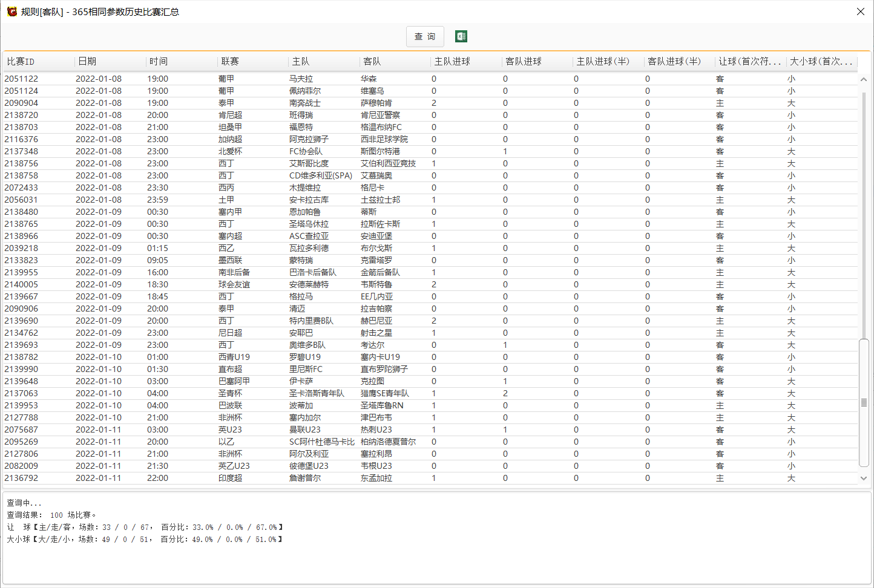Click away team 拉吉帕察

(376, 309)
